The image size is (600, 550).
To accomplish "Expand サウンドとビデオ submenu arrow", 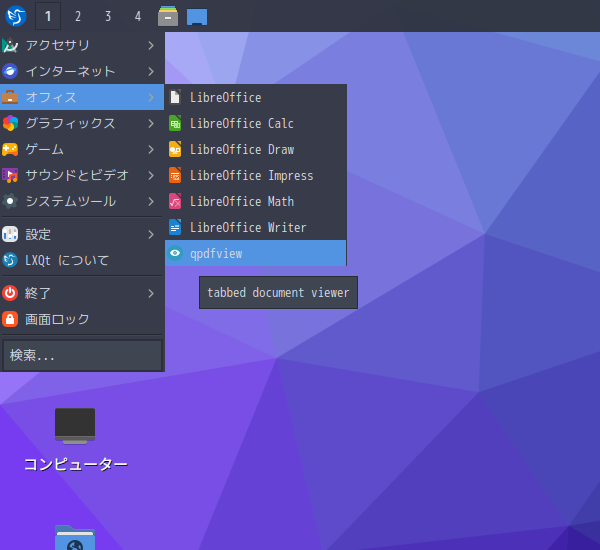I will [x=151, y=176].
